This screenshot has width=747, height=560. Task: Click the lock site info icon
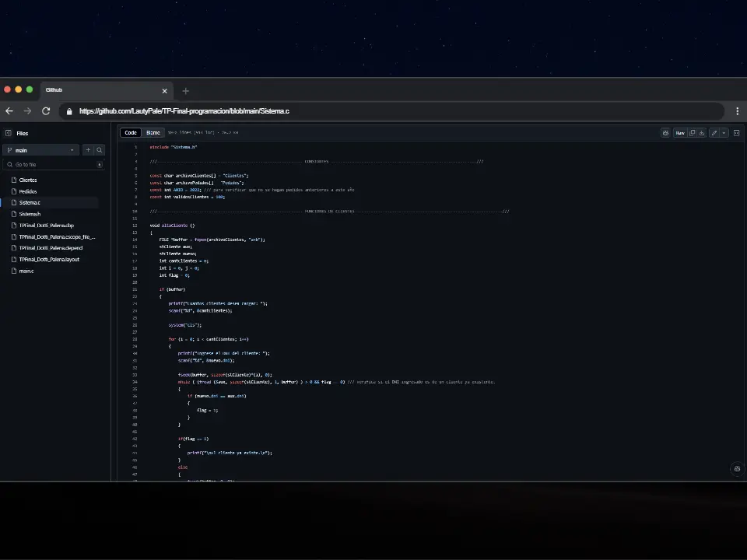pyautogui.click(x=69, y=111)
